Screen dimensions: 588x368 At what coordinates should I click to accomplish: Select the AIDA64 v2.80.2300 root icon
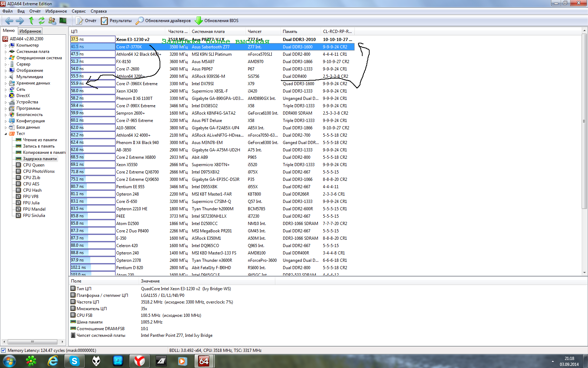click(5, 39)
